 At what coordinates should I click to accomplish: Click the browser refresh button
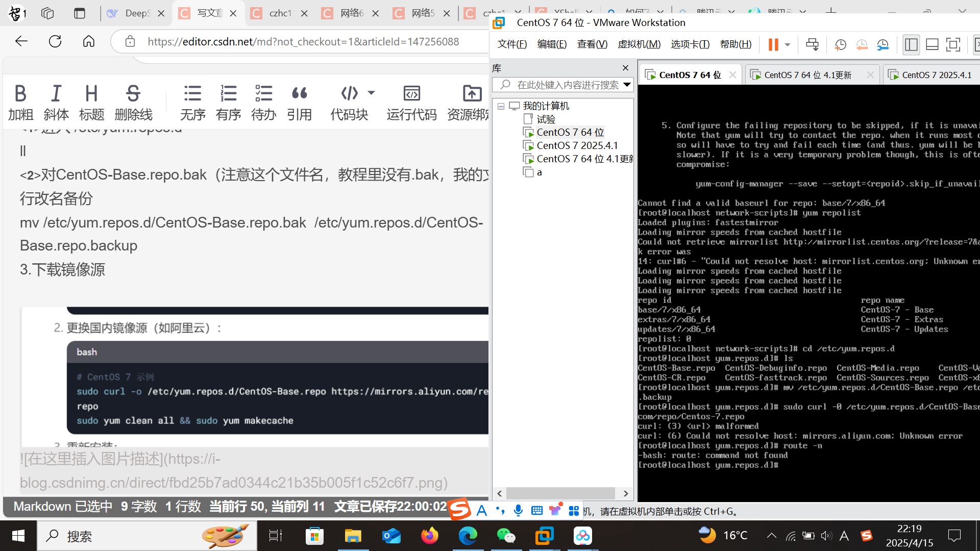pos(55,41)
